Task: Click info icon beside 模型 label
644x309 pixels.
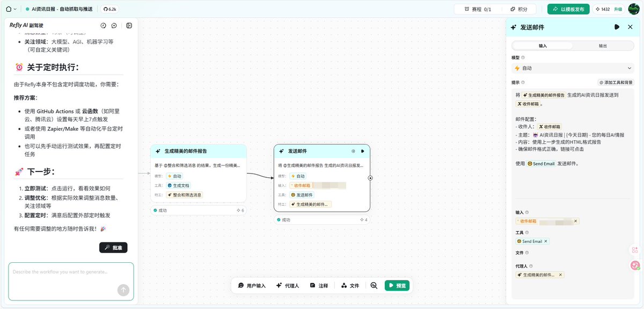Action: [523, 58]
